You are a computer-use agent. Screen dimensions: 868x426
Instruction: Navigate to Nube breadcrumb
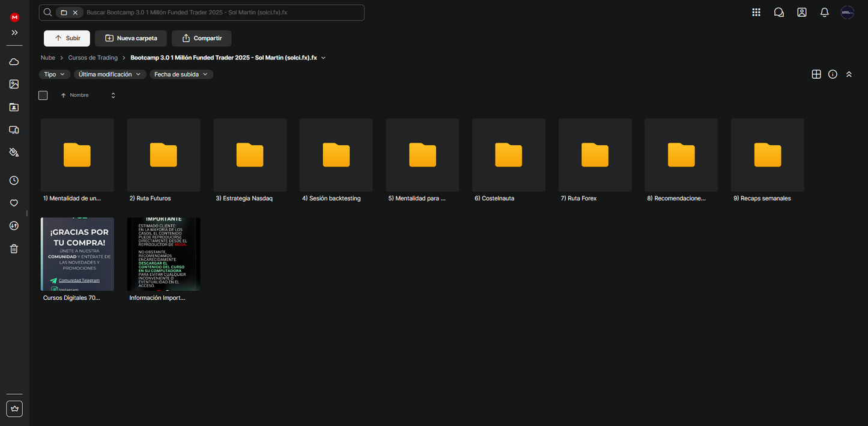click(48, 58)
